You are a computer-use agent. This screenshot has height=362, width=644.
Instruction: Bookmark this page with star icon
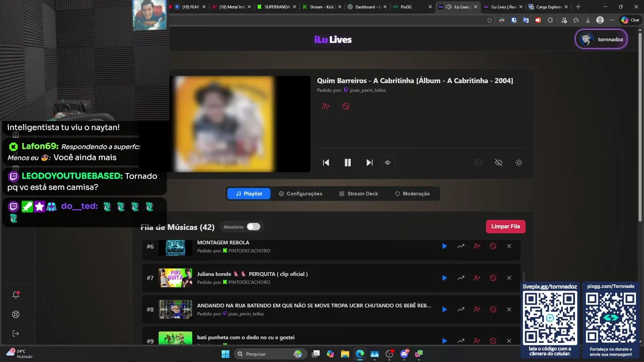490,20
